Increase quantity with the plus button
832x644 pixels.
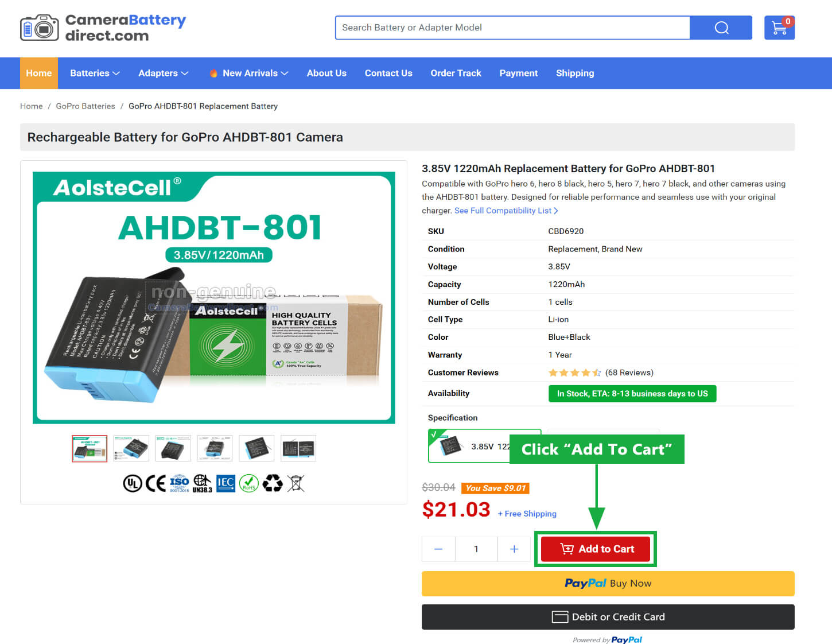pyautogui.click(x=514, y=549)
